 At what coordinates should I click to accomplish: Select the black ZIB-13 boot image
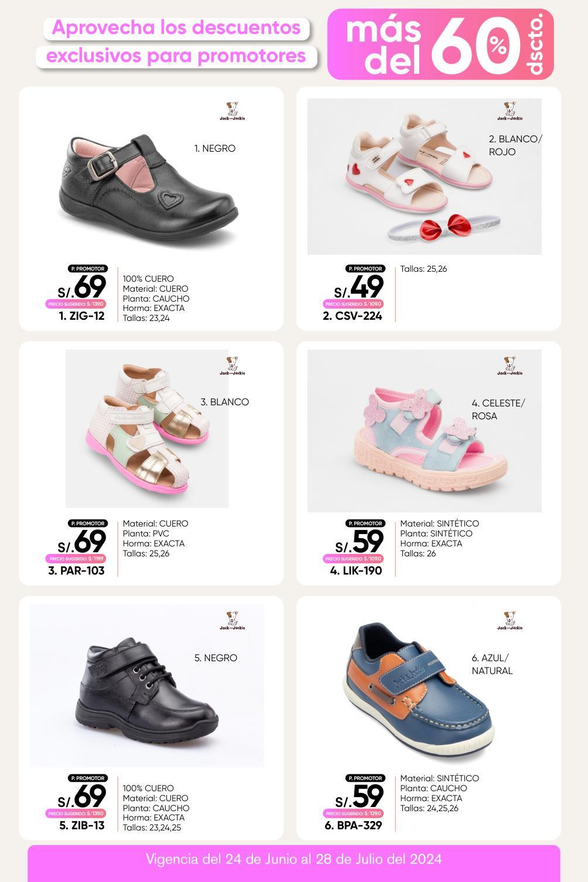(147, 686)
